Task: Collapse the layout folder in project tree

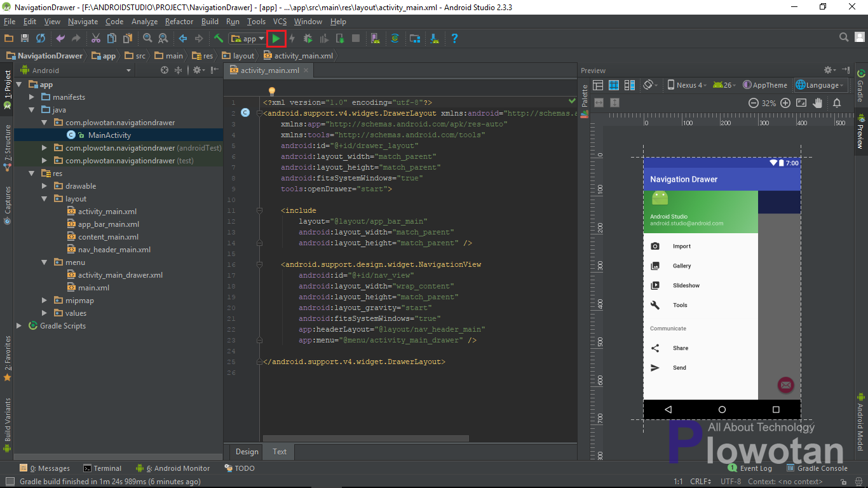Action: (x=44, y=198)
